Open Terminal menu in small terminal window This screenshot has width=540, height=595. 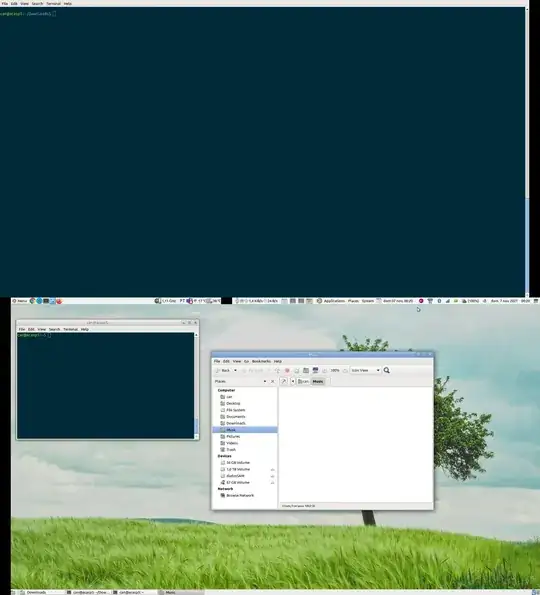tap(71, 329)
